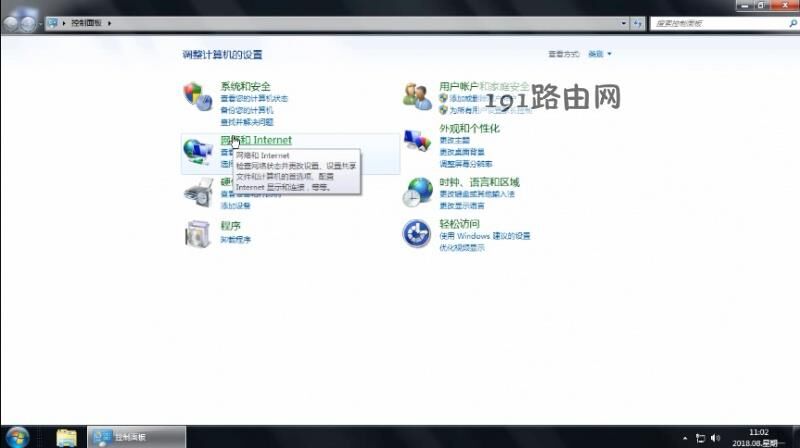The width and height of the screenshot is (800, 448).
Task: Open the address bar history dropdown
Action: click(x=623, y=23)
